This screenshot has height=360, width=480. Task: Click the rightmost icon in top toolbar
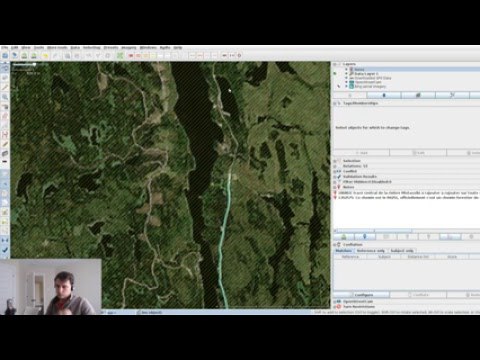click(x=239, y=55)
